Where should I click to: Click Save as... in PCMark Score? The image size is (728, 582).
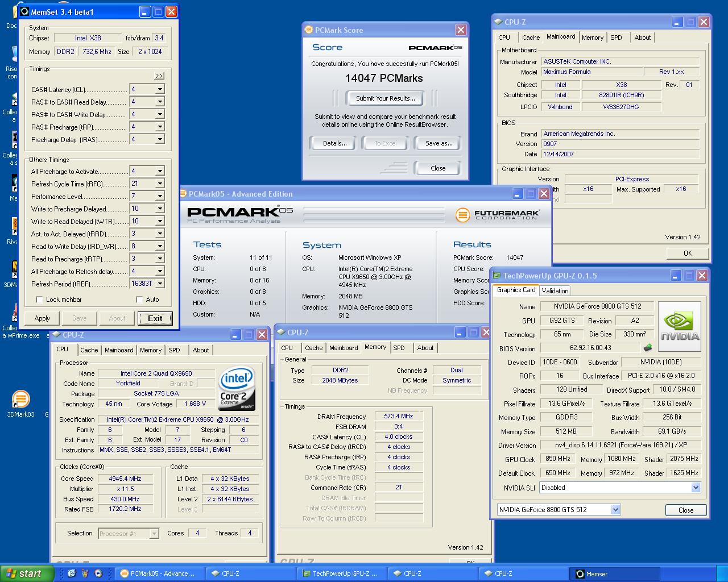(439, 143)
